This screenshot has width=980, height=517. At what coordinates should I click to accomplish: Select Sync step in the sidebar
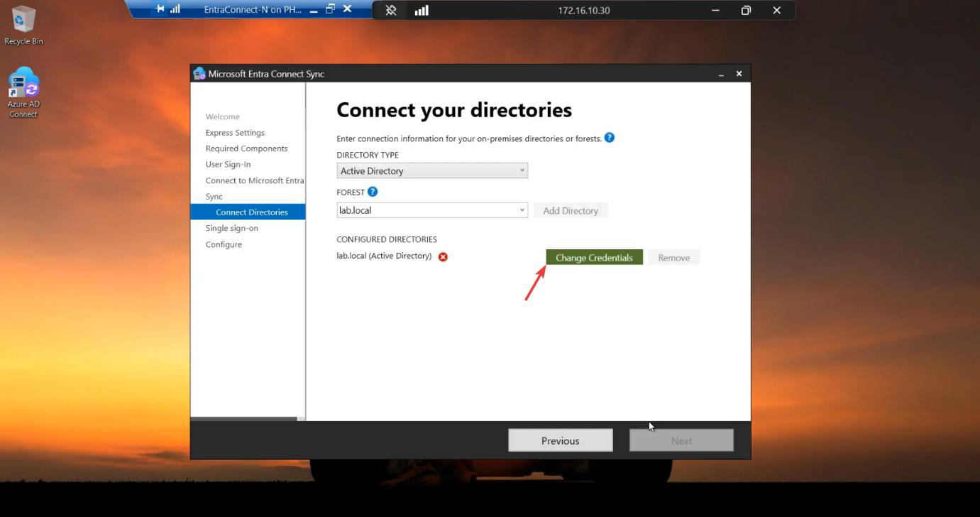214,197
